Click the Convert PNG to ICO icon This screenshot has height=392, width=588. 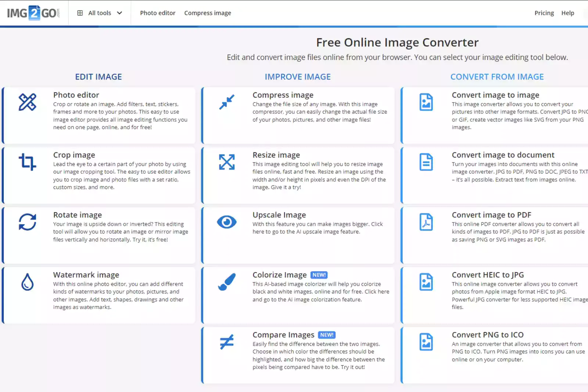click(x=426, y=342)
